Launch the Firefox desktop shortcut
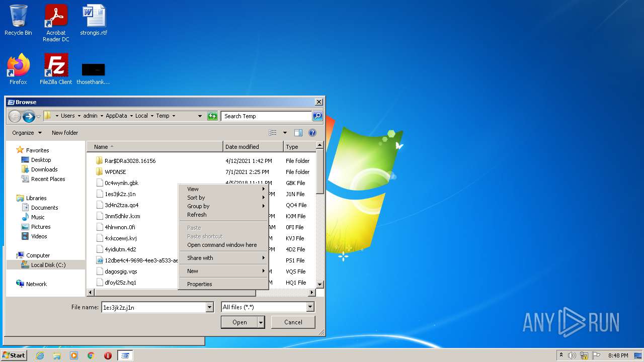Image resolution: width=644 pixels, height=362 pixels. pos(18,69)
